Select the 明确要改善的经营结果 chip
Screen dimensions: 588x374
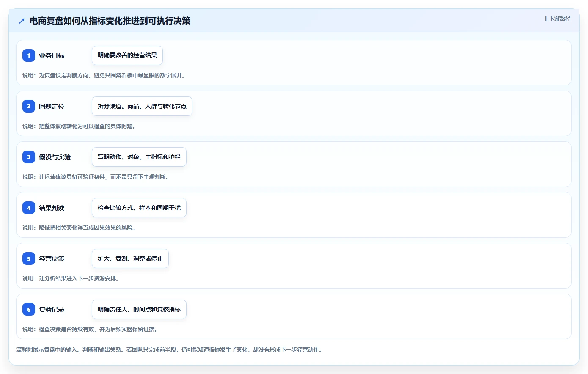point(127,55)
